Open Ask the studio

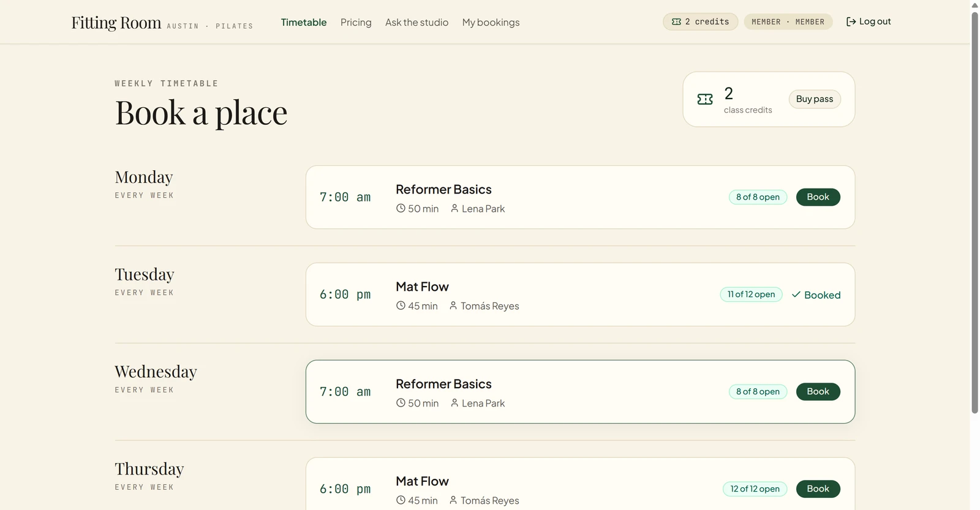pos(417,22)
